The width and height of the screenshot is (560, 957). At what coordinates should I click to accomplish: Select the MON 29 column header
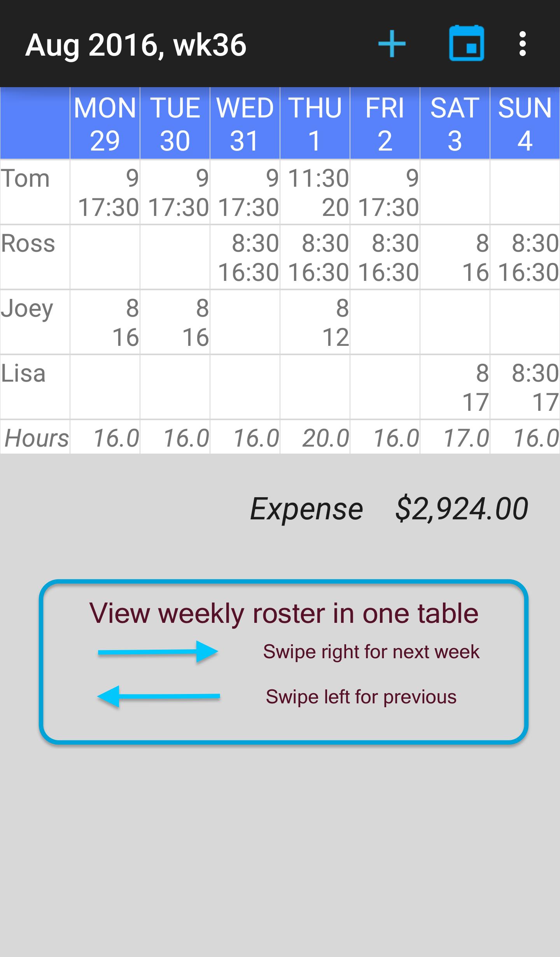click(105, 124)
